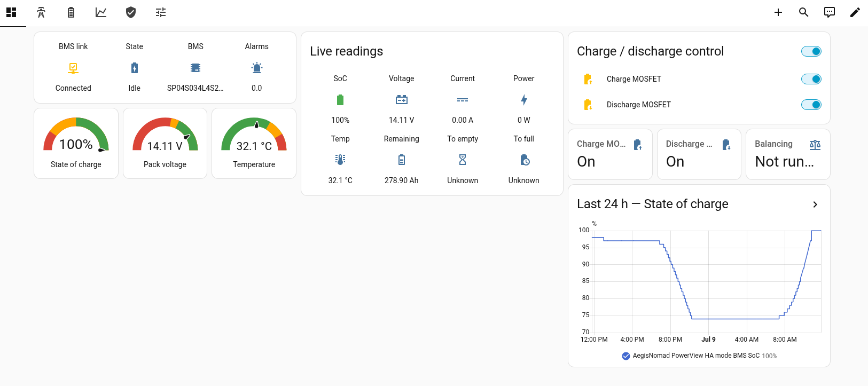Screen dimensions: 868x386
Task: Click the plus add icon
Action: click(x=778, y=12)
